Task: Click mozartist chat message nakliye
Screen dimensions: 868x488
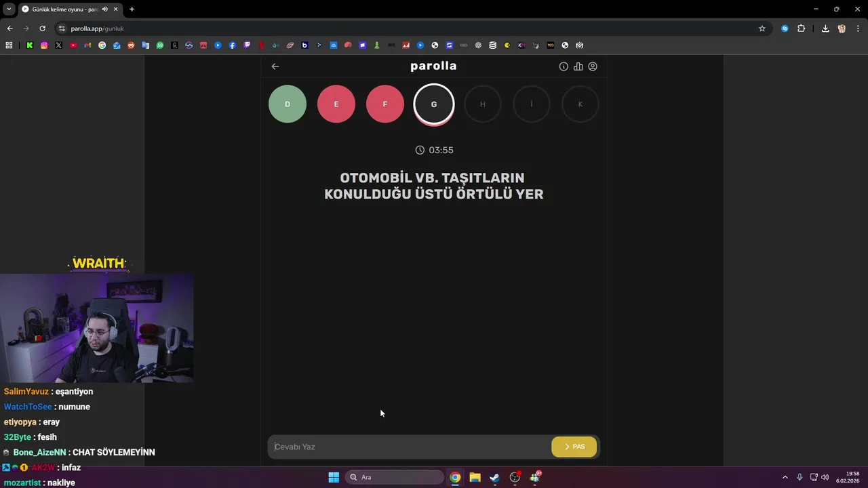Action: coord(39,483)
